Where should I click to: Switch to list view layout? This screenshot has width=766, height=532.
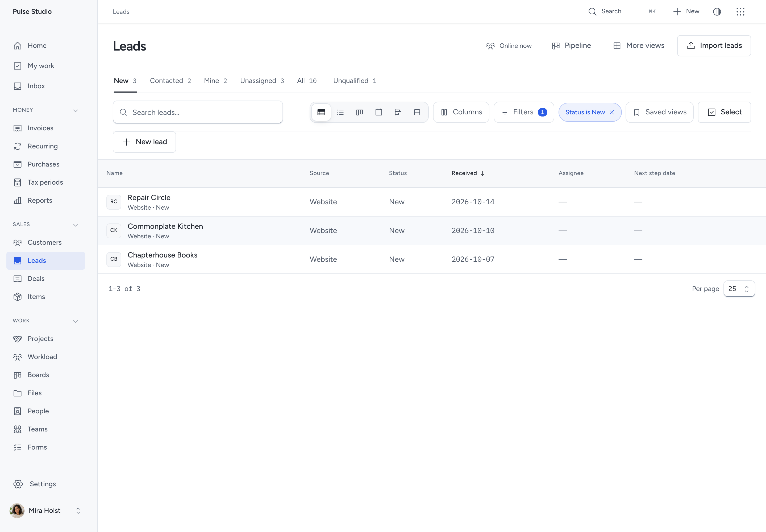click(340, 112)
